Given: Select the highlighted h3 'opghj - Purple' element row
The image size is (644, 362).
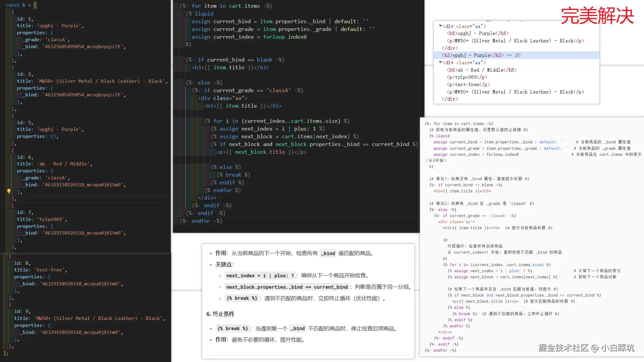Looking at the screenshot, I should 517,55.
